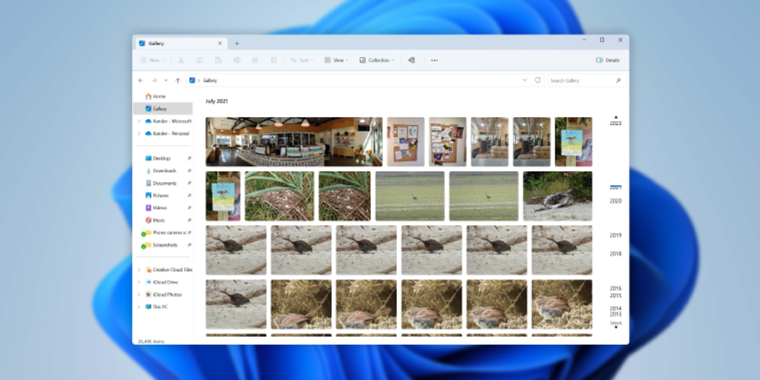Image resolution: width=760 pixels, height=380 pixels.
Task: Open iCloud Drive in sidebar
Action: tap(162, 282)
